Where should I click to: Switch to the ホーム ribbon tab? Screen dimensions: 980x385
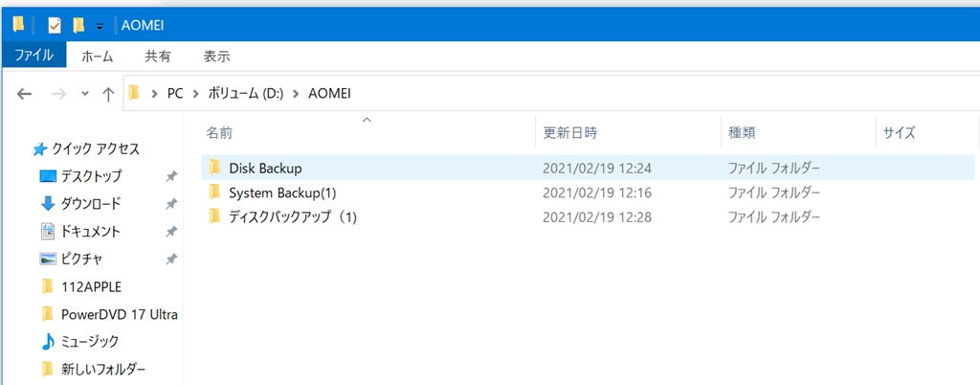pos(97,57)
